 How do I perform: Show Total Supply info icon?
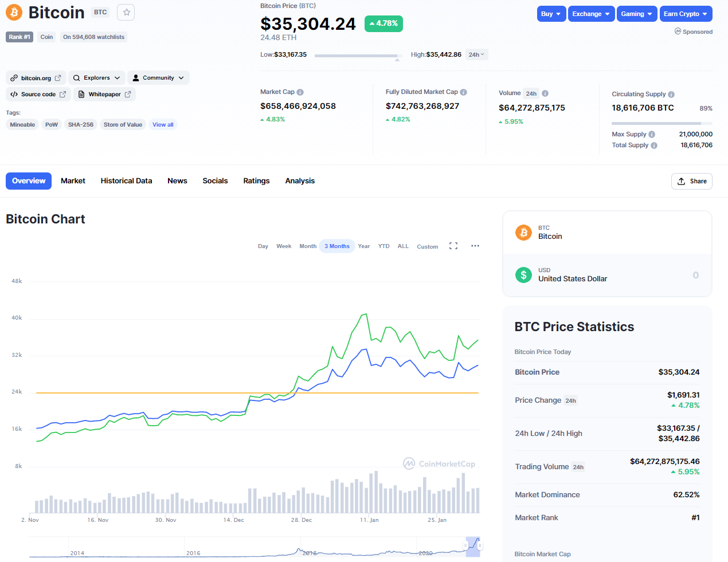(x=654, y=146)
